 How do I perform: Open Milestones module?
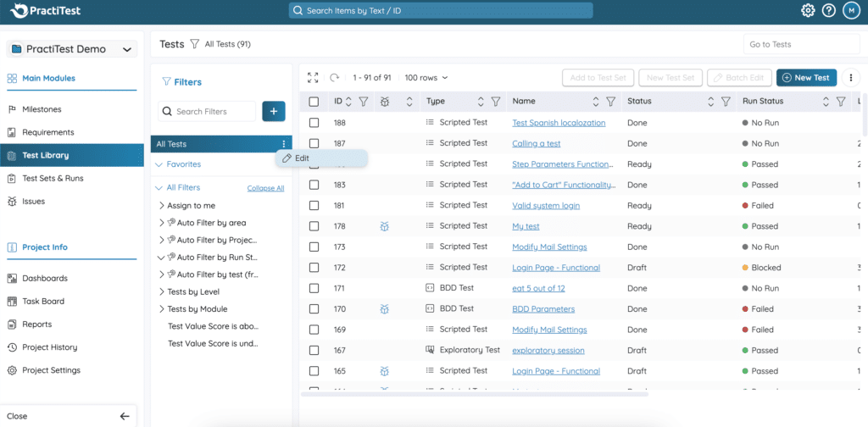(42, 109)
